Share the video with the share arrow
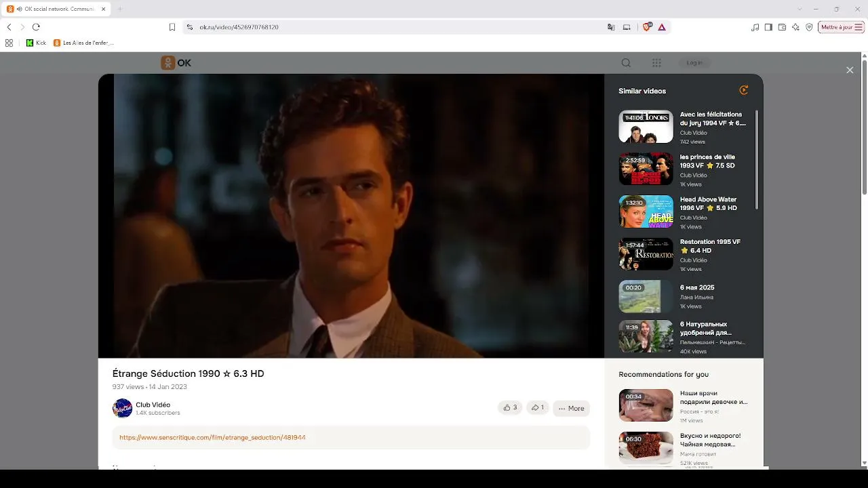 click(537, 407)
